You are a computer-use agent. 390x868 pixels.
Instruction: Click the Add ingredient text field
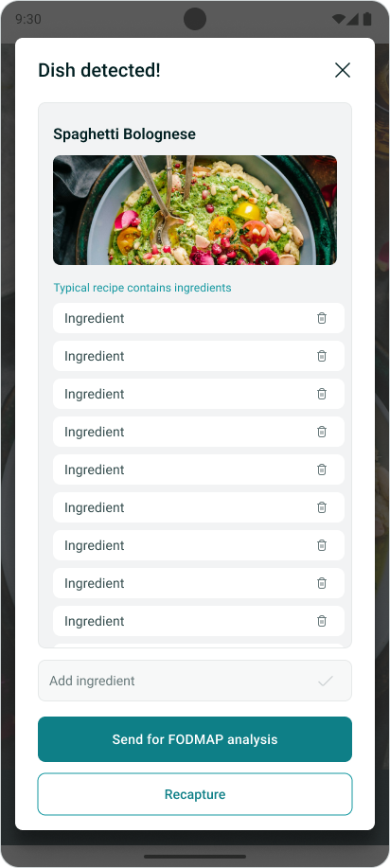coord(195,681)
